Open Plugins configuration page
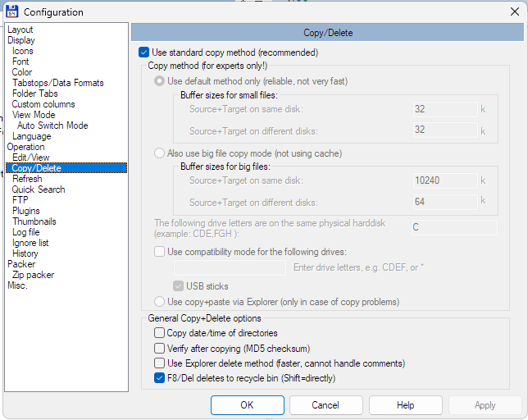 (x=26, y=211)
